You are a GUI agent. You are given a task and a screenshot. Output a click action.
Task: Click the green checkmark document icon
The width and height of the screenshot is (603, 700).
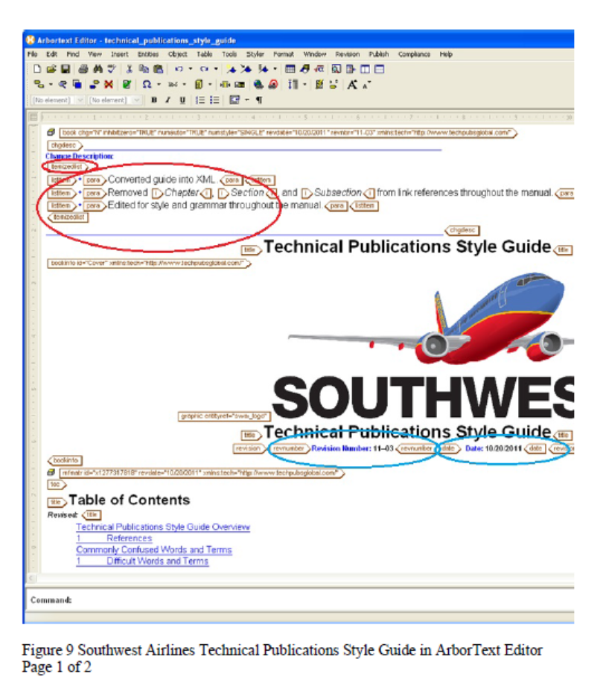click(127, 84)
